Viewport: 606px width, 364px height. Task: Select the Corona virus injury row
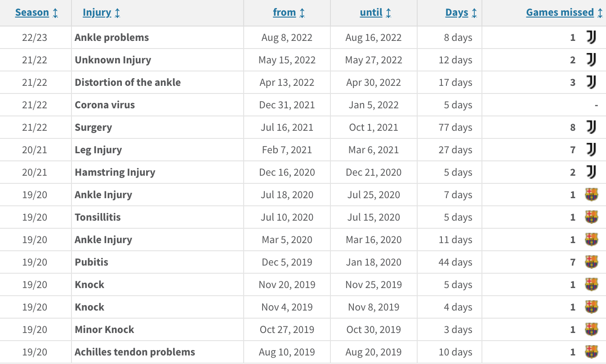tap(303, 105)
